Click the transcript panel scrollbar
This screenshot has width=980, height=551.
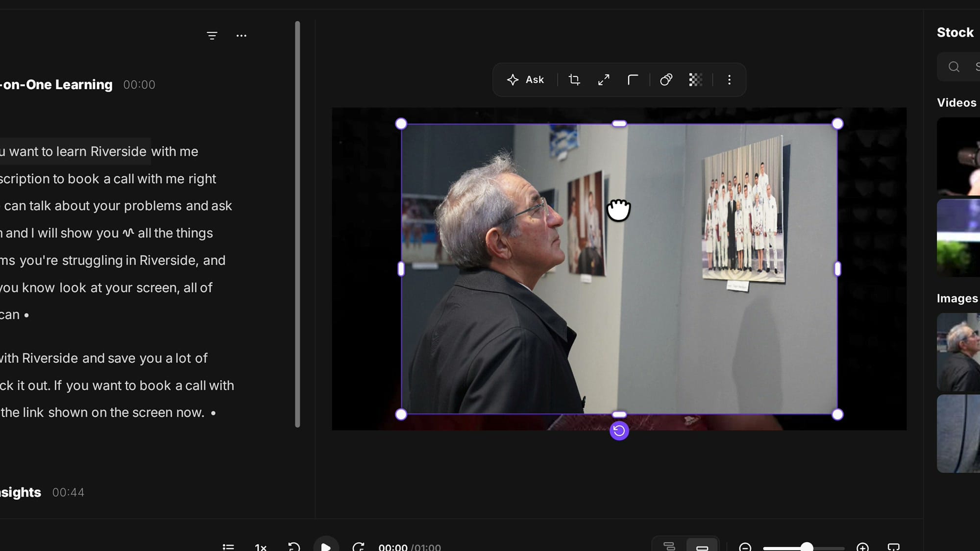click(297, 224)
